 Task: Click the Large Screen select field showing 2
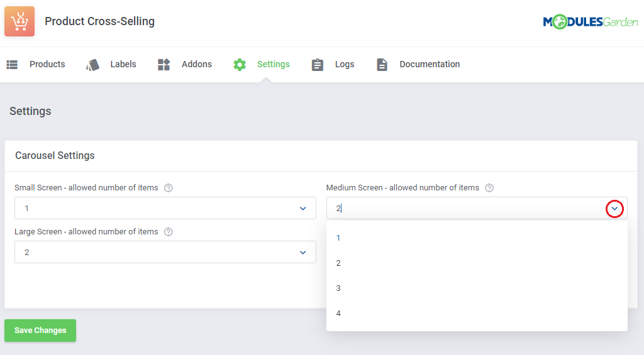point(165,252)
